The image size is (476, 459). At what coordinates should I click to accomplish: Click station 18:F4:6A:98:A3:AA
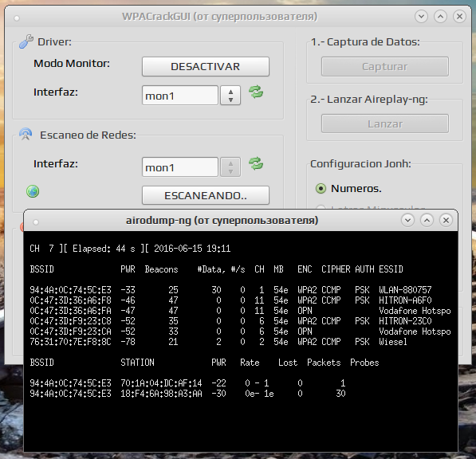tap(161, 394)
